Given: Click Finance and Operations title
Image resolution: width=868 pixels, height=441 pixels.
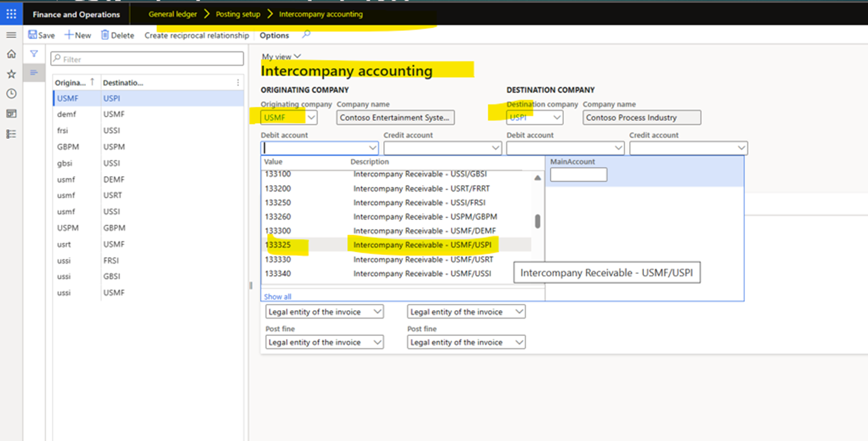Looking at the screenshot, I should tap(76, 14).
